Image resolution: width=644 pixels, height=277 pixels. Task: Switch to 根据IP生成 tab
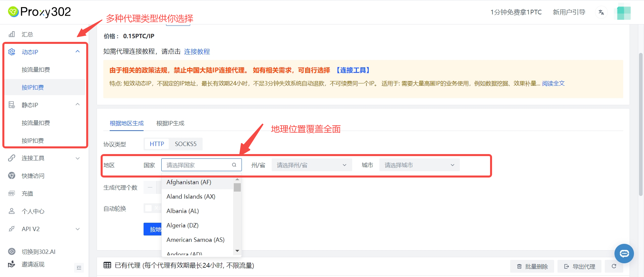(x=170, y=123)
